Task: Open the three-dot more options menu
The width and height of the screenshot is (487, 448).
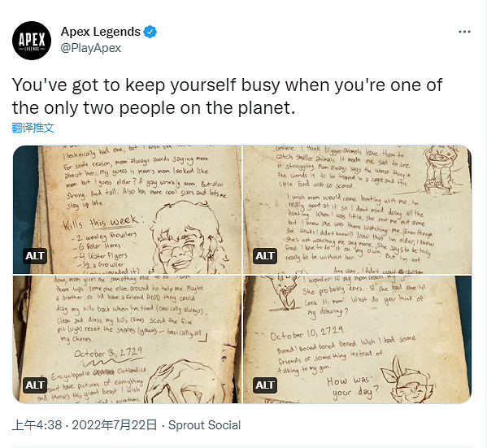Action: tap(464, 32)
